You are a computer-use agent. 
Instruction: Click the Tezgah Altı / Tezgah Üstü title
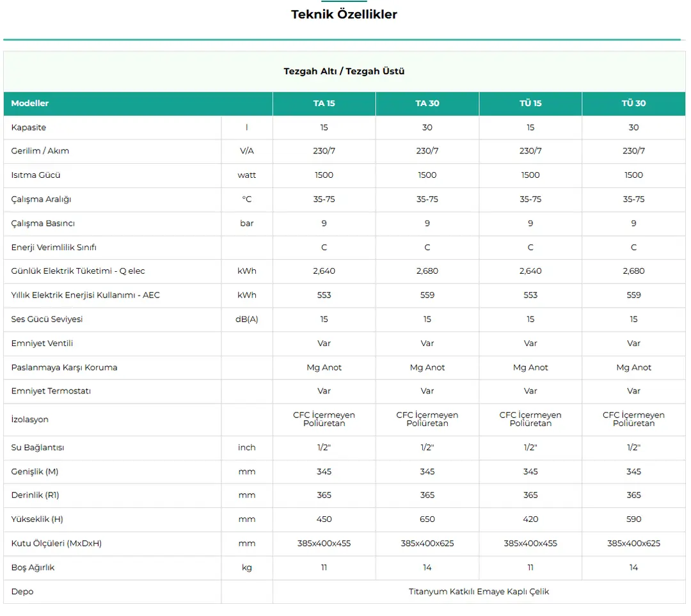(344, 71)
